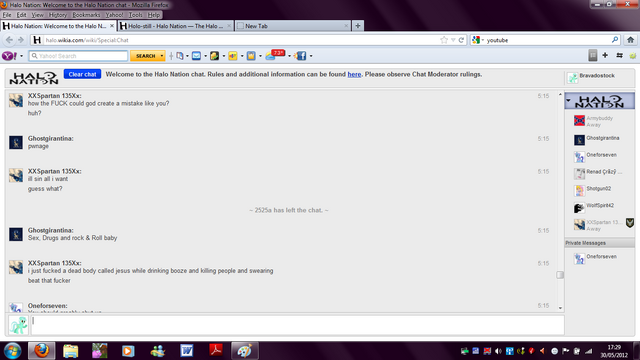The image size is (640, 360).
Task: Open the Bookmarks menu
Action: [x=86, y=15]
